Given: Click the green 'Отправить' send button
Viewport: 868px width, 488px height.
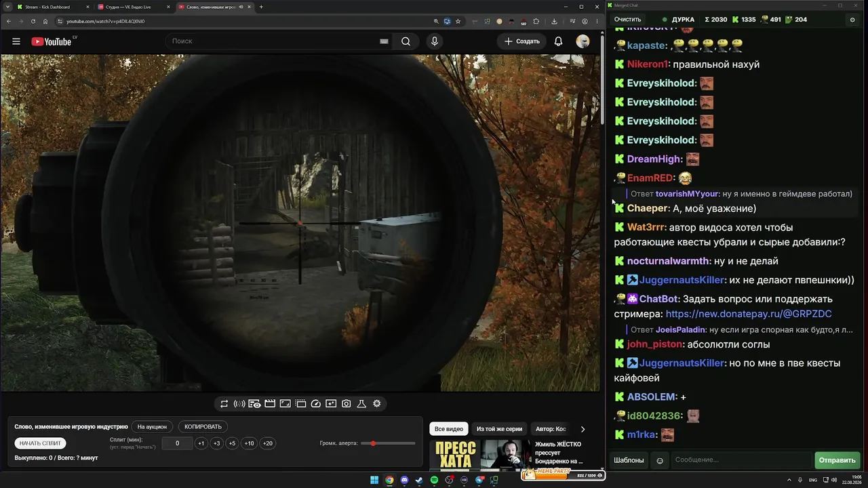Looking at the screenshot, I should (837, 460).
